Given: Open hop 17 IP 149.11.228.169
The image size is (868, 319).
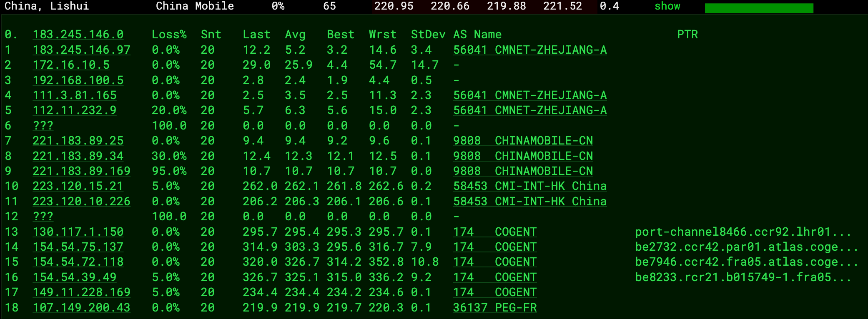Looking at the screenshot, I should (x=82, y=292).
